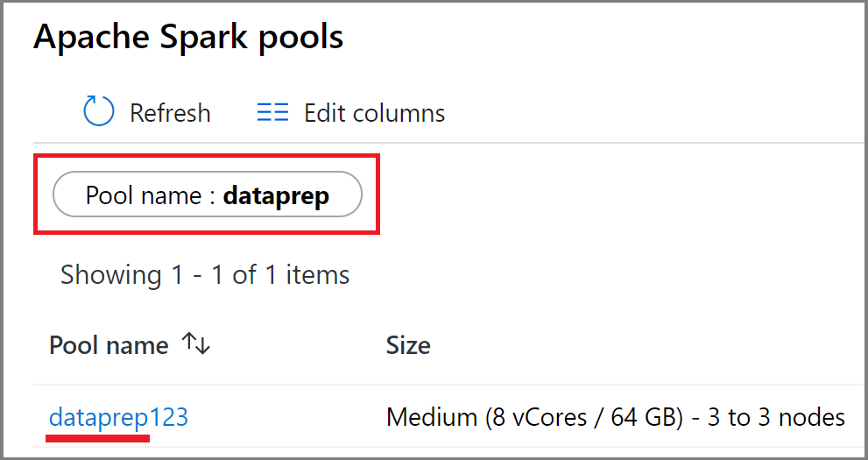This screenshot has height=460, width=868.
Task: Open the dataprep123 pool link
Action: 118,417
